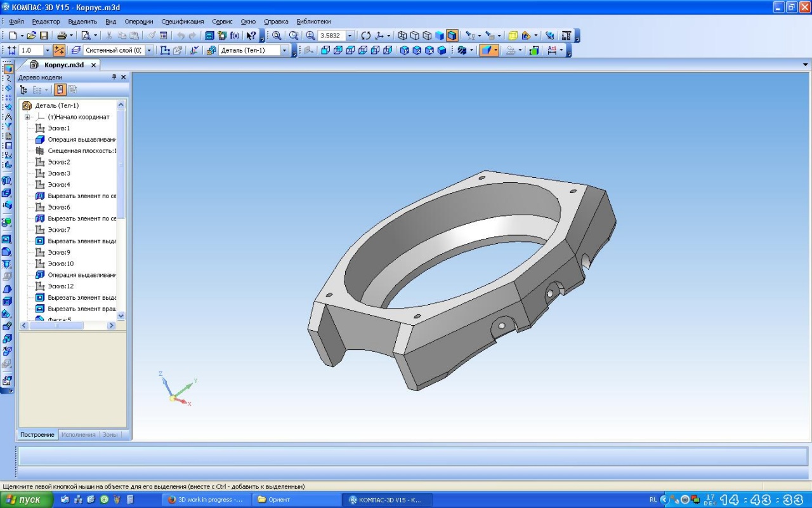Open a file with the folder icon
The height and width of the screenshot is (508, 812).
31,36
